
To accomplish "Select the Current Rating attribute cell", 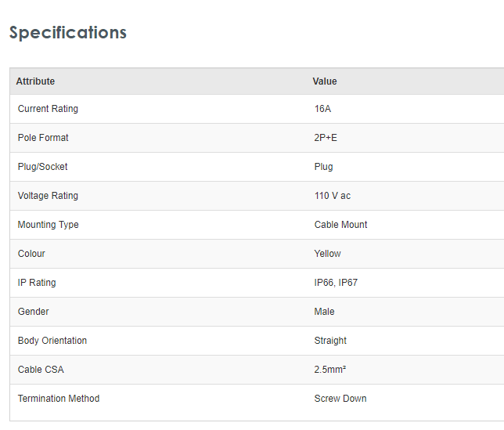I will pos(48,109).
